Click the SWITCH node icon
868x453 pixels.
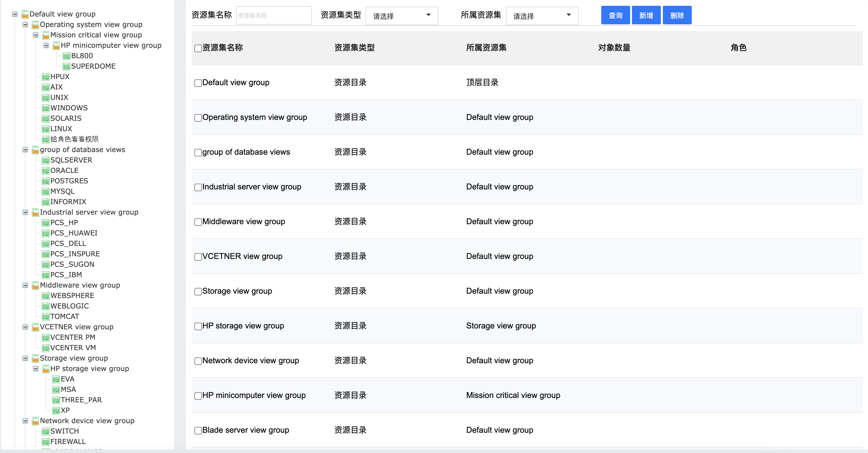click(46, 432)
